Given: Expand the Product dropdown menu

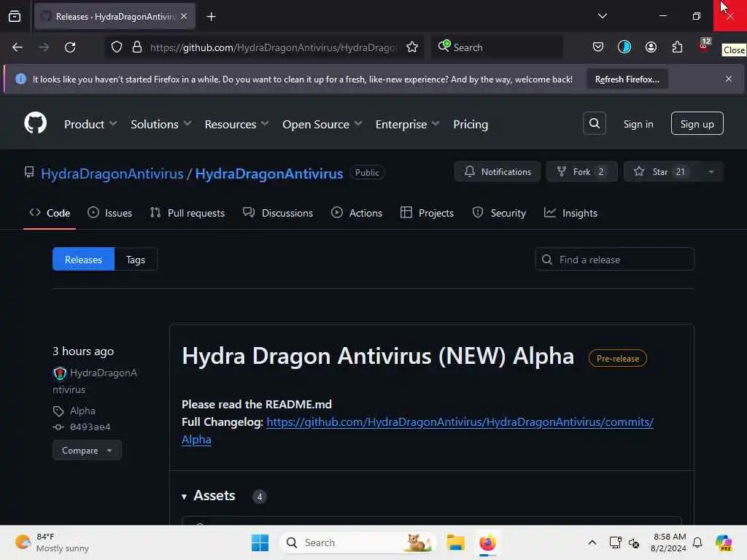Looking at the screenshot, I should click(90, 124).
